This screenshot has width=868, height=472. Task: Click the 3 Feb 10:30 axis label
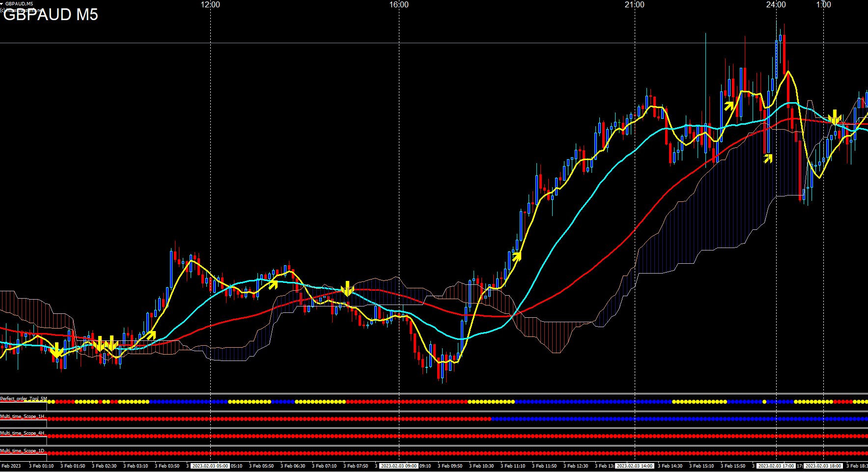[x=481, y=466]
